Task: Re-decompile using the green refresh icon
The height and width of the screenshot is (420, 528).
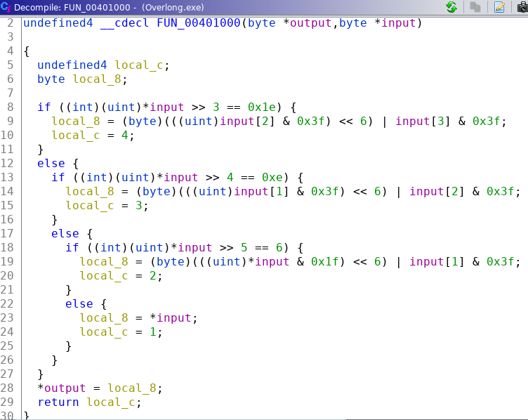Action: [x=451, y=7]
